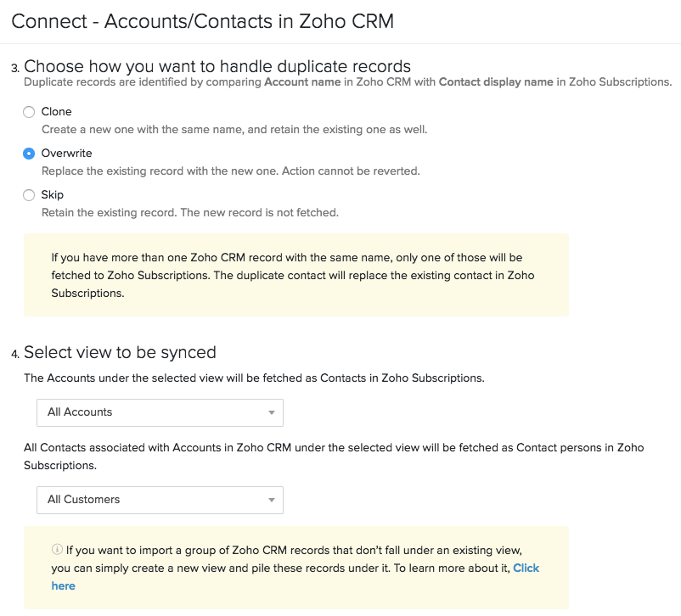
Task: Click 'Choose how you want to handle duplicate records' heading
Action: [x=217, y=66]
